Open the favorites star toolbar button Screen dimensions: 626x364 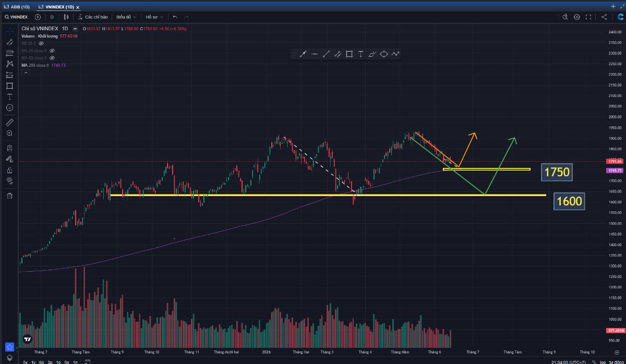tap(9, 346)
